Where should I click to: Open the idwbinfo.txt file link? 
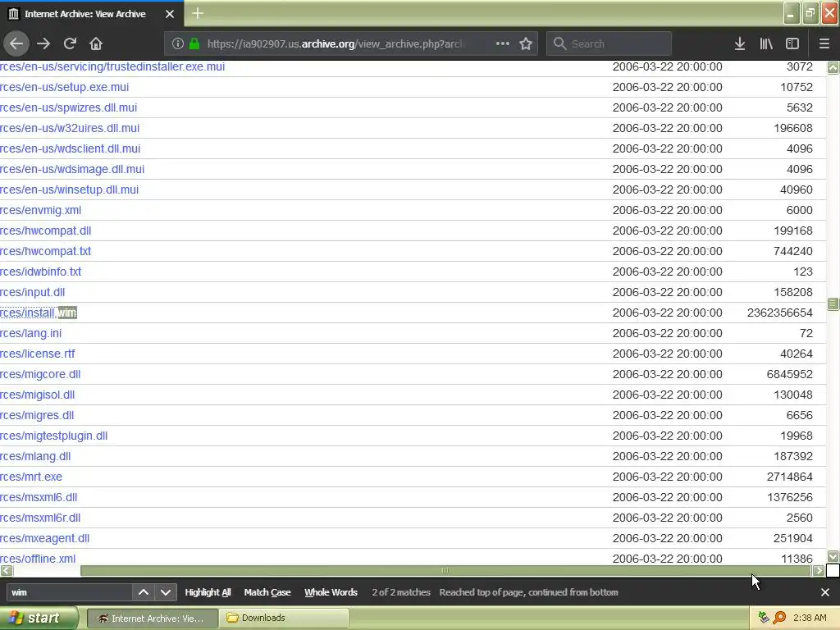click(x=41, y=272)
